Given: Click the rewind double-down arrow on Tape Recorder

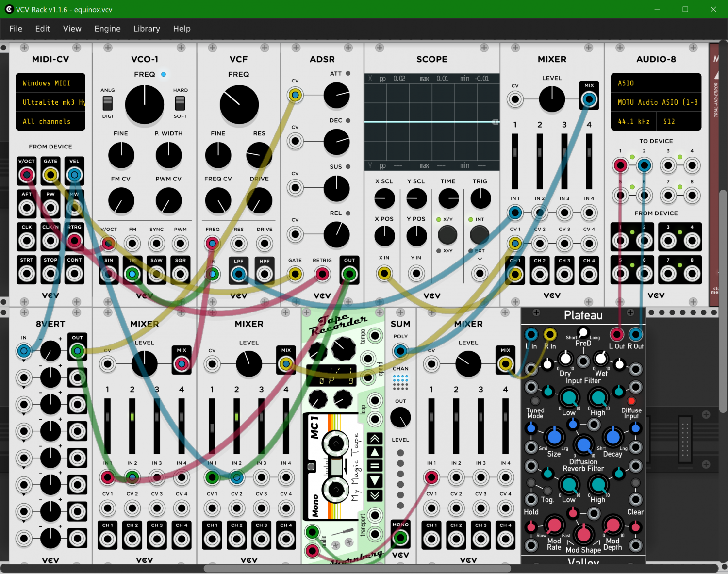Looking at the screenshot, I should tap(375, 495).
